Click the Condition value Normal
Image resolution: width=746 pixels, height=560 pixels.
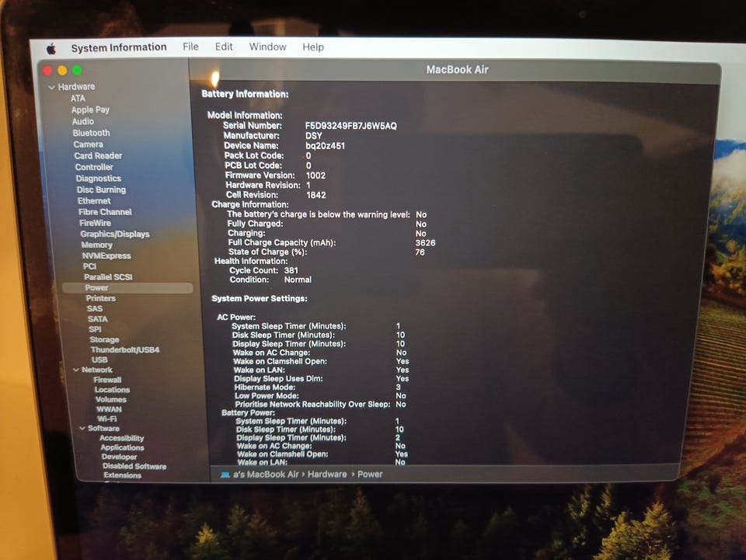[x=298, y=280]
